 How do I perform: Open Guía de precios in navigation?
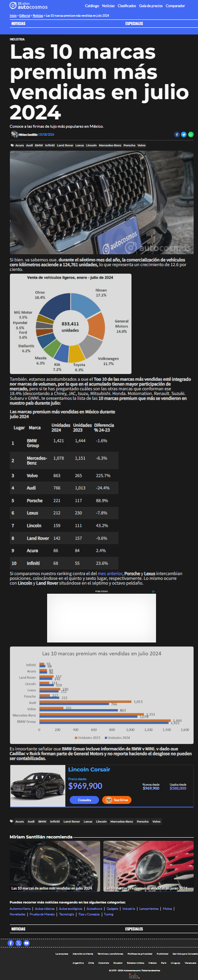click(x=151, y=6)
